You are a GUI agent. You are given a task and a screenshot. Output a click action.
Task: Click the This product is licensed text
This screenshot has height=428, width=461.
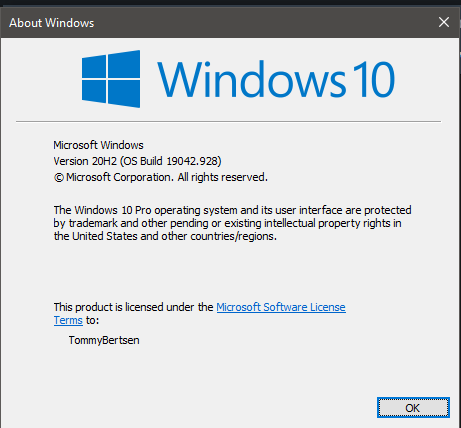coord(133,307)
